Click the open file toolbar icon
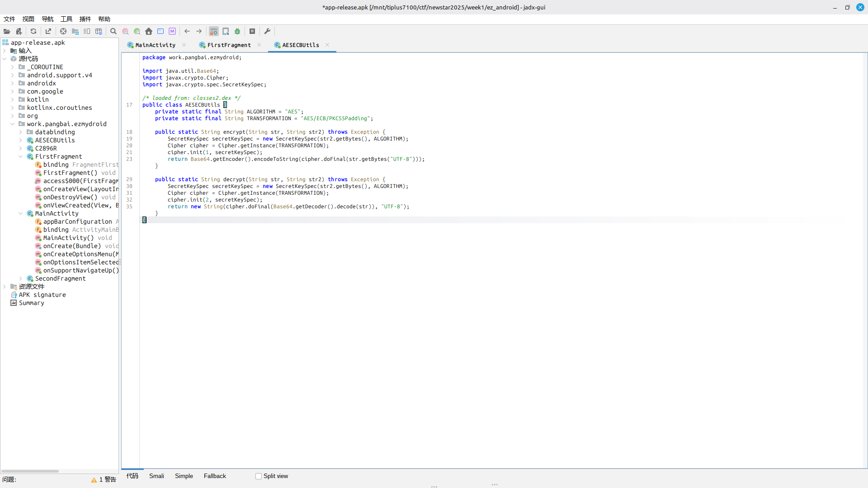The height and width of the screenshot is (488, 868). coord(7,31)
